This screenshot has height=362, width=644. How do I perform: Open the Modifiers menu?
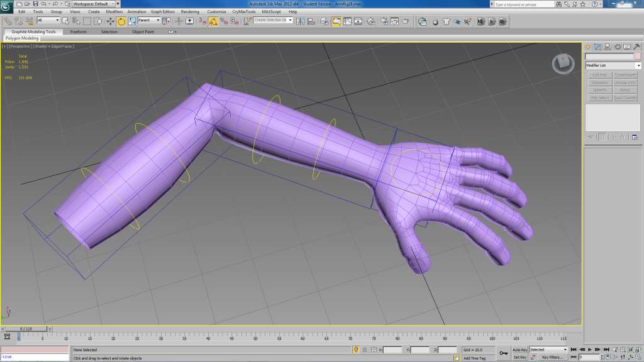114,11
